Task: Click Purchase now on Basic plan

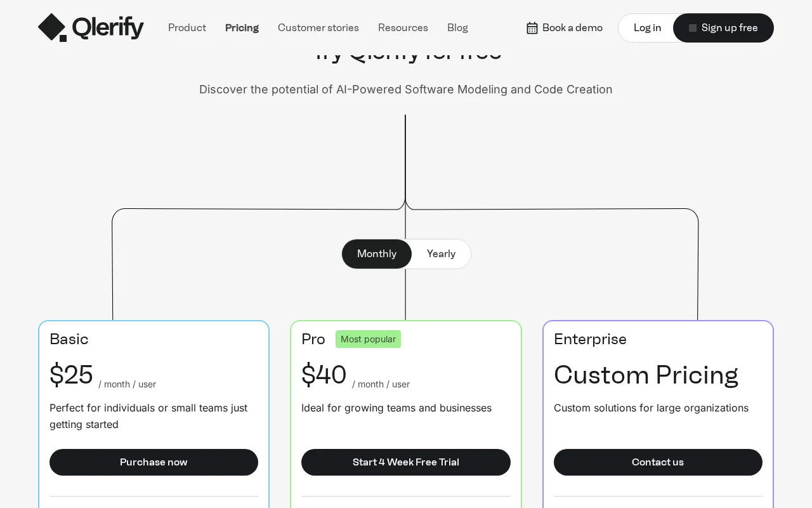Action: click(x=154, y=462)
